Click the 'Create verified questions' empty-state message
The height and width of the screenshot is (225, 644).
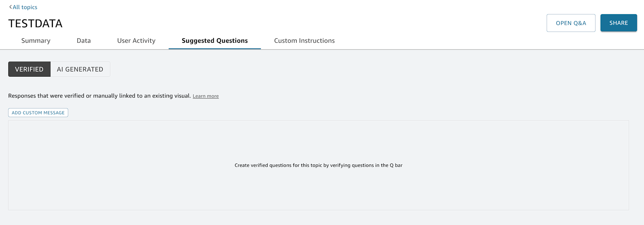pyautogui.click(x=318, y=165)
